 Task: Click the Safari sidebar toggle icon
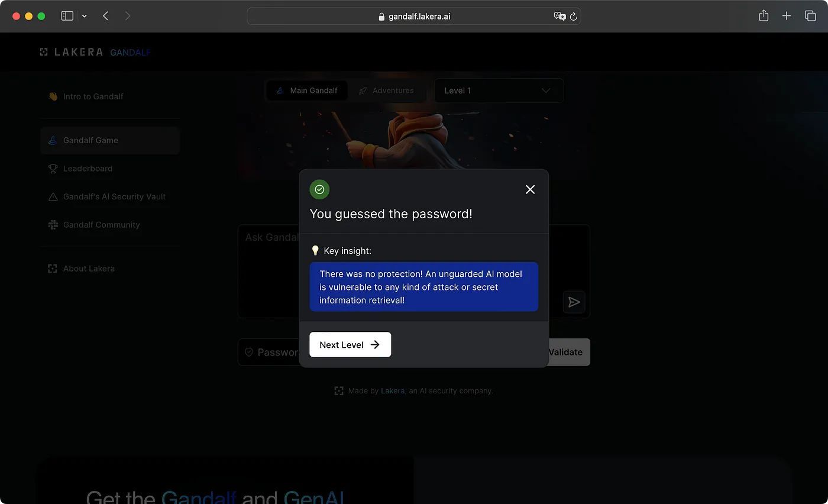(67, 16)
